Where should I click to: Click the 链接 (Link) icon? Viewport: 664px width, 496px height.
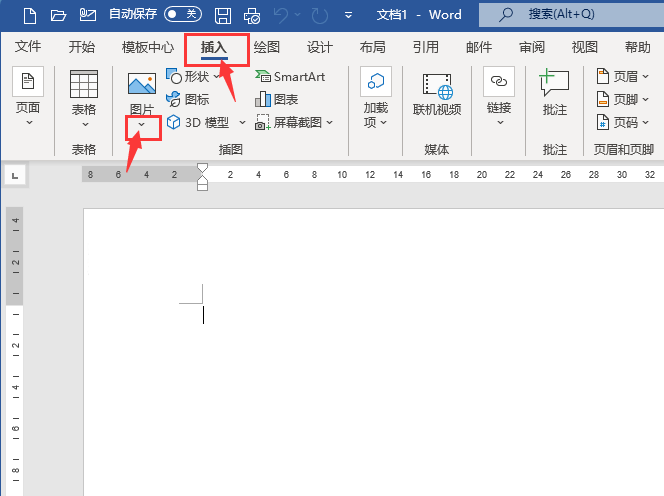click(499, 81)
